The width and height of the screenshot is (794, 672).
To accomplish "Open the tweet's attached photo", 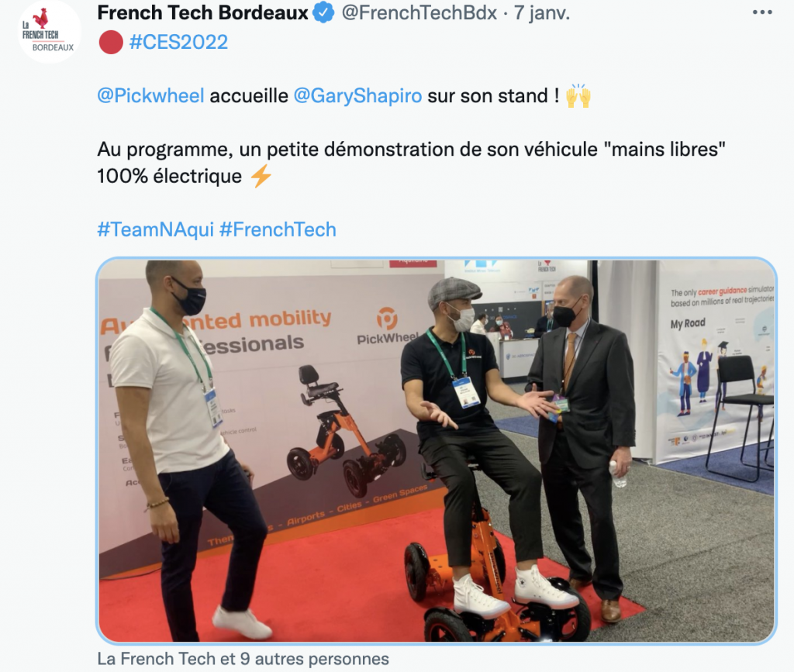I will click(436, 450).
